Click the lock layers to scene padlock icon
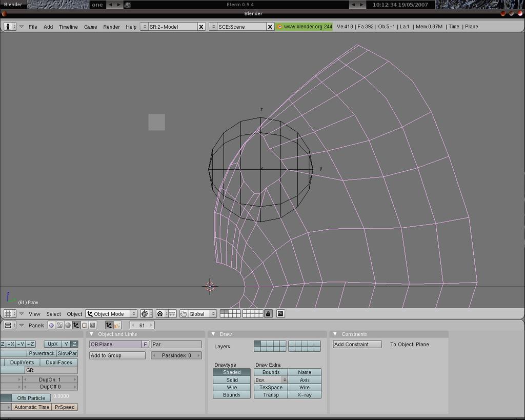525x420 pixels. tap(268, 314)
